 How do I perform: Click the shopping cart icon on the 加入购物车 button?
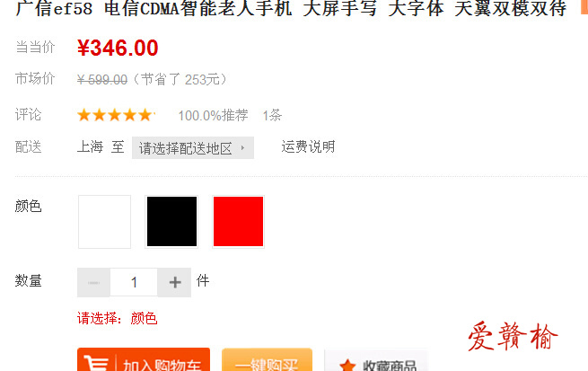pos(96,364)
